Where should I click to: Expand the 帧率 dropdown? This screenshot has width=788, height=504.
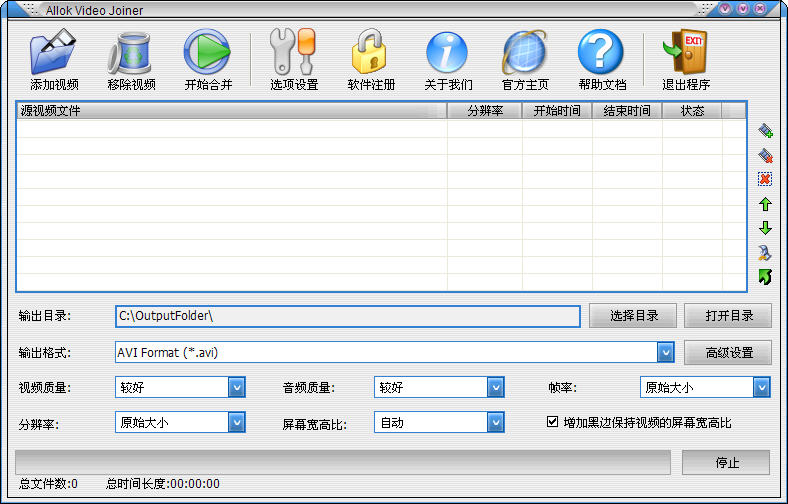click(x=761, y=387)
